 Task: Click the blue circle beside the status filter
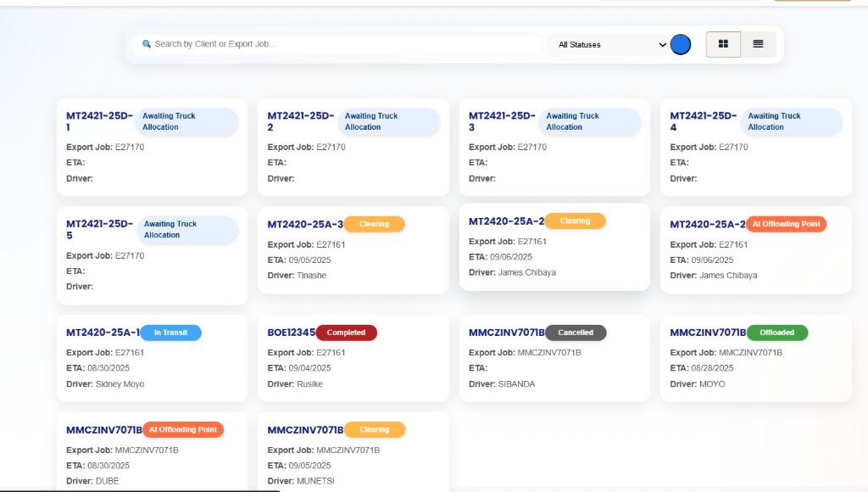[x=680, y=43]
